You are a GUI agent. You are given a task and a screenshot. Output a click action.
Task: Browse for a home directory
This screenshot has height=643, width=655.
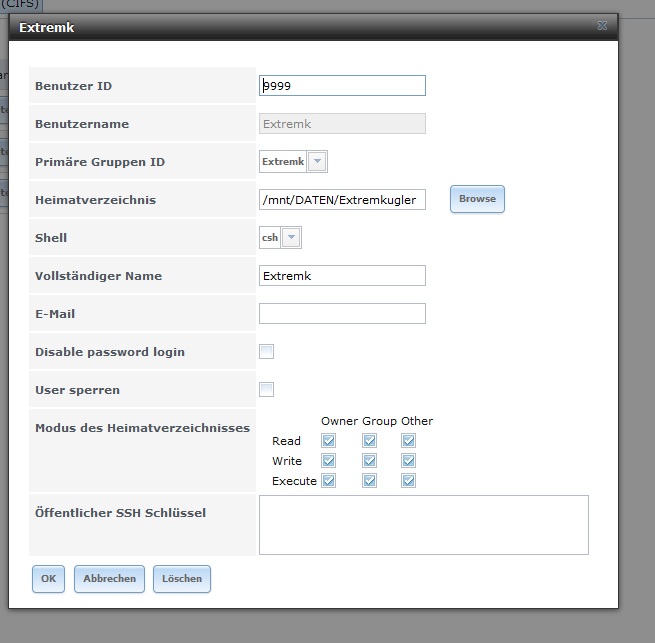coord(477,199)
